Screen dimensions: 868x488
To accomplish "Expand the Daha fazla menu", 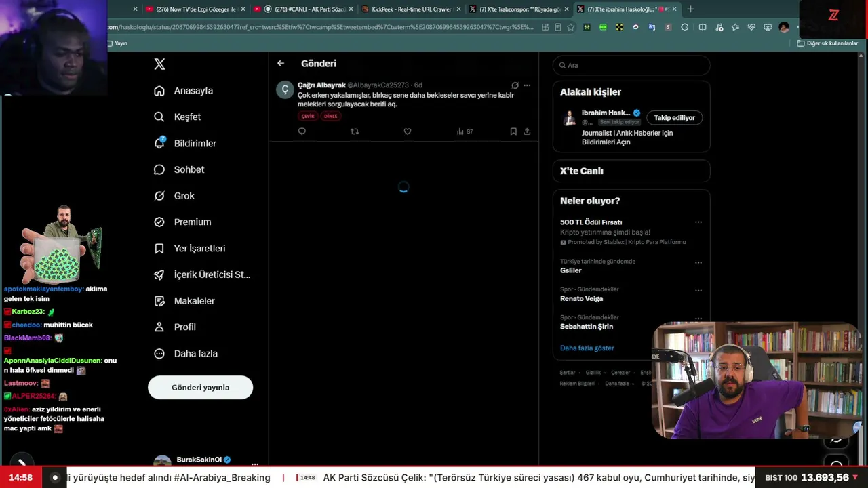I will pyautogui.click(x=186, y=354).
